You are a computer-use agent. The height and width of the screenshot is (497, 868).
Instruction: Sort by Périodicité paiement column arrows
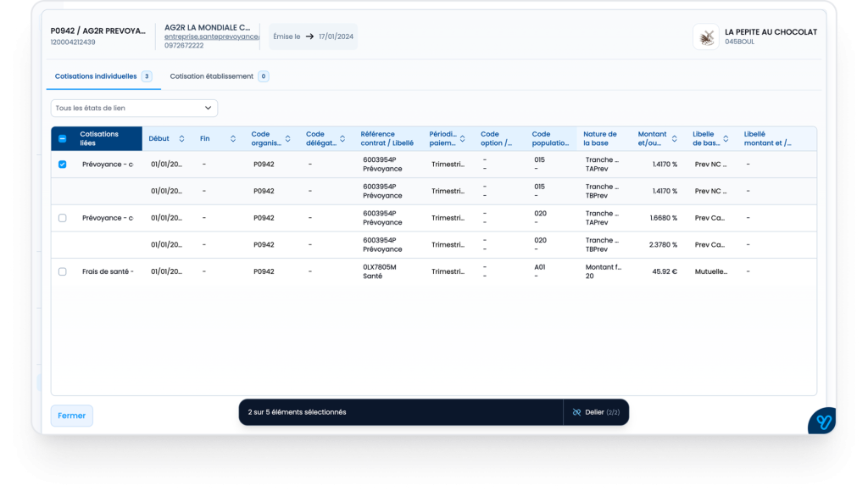463,138
